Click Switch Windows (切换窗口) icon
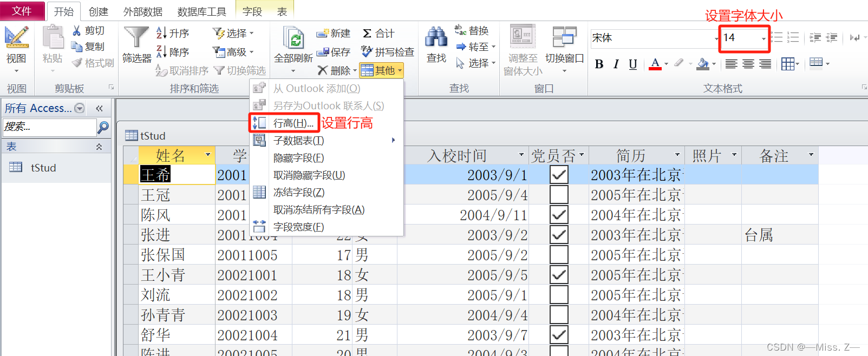This screenshot has width=868, height=356. pos(564,37)
